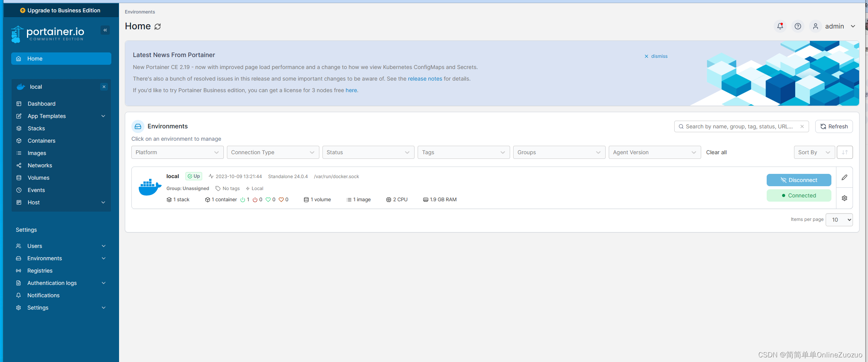Open the Platform filter dropdown
Screen dimensions: 868x362
[177, 152]
